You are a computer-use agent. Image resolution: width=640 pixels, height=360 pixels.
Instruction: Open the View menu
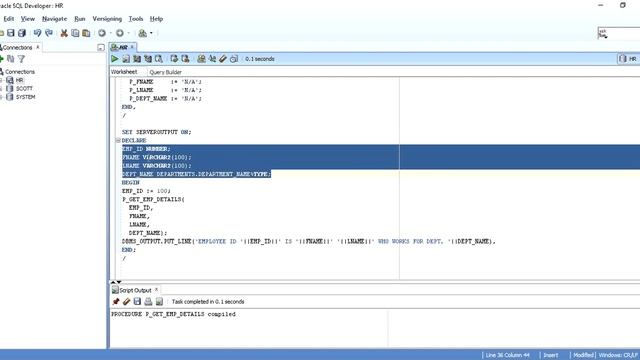(x=28, y=19)
